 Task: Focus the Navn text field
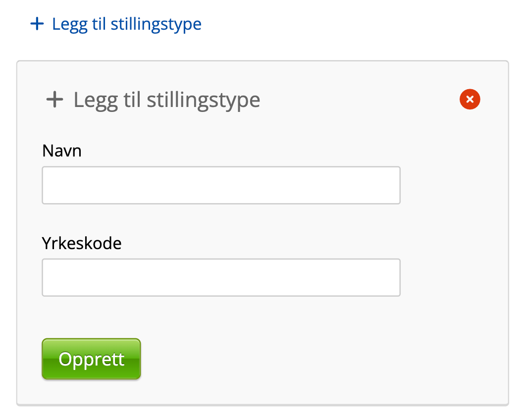coord(221,185)
